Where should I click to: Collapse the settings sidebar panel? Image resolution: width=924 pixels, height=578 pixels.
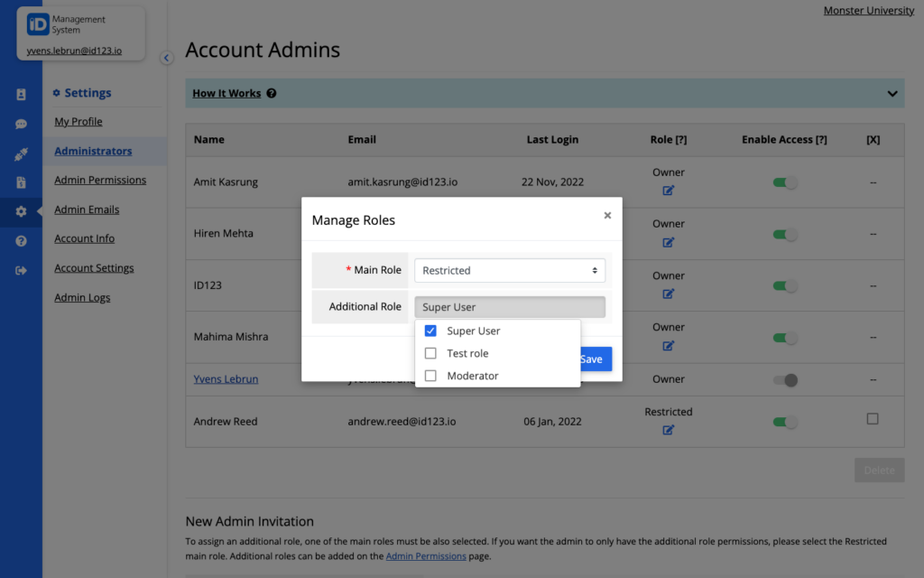166,58
